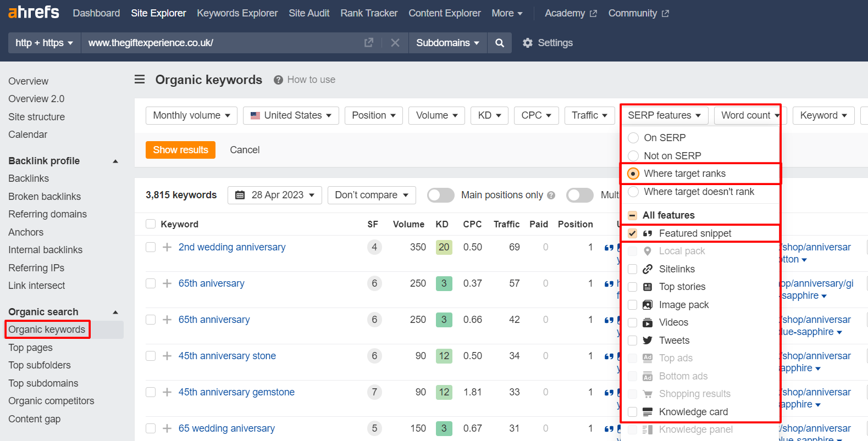868x441 pixels.
Task: Toggle the All features checkbox
Action: pyautogui.click(x=633, y=215)
